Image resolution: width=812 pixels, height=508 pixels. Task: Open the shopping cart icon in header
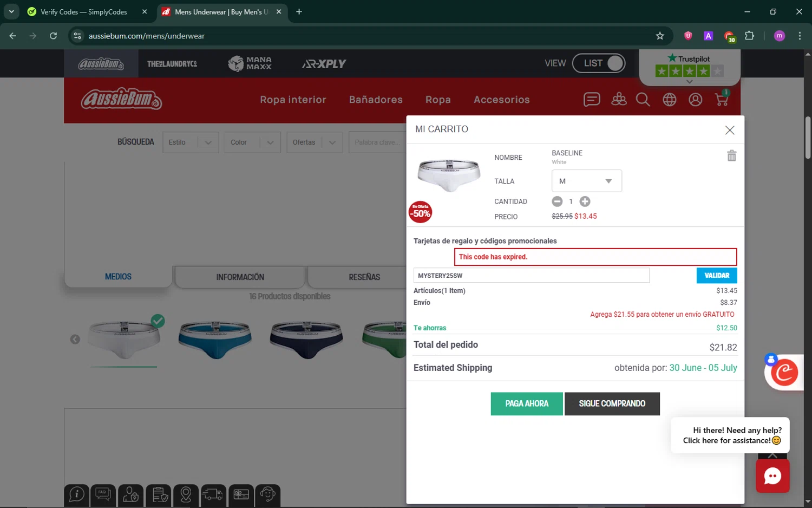tap(722, 99)
